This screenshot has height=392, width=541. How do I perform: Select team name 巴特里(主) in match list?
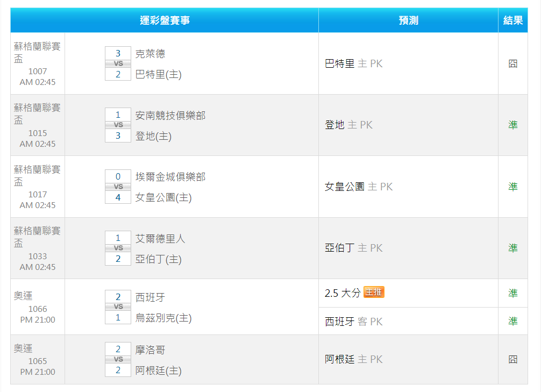coord(158,74)
